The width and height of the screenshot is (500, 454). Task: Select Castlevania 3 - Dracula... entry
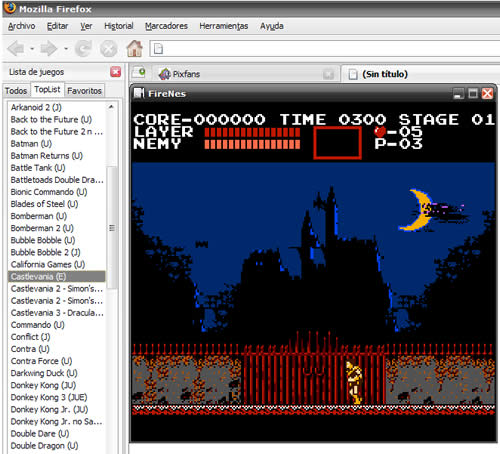(57, 313)
